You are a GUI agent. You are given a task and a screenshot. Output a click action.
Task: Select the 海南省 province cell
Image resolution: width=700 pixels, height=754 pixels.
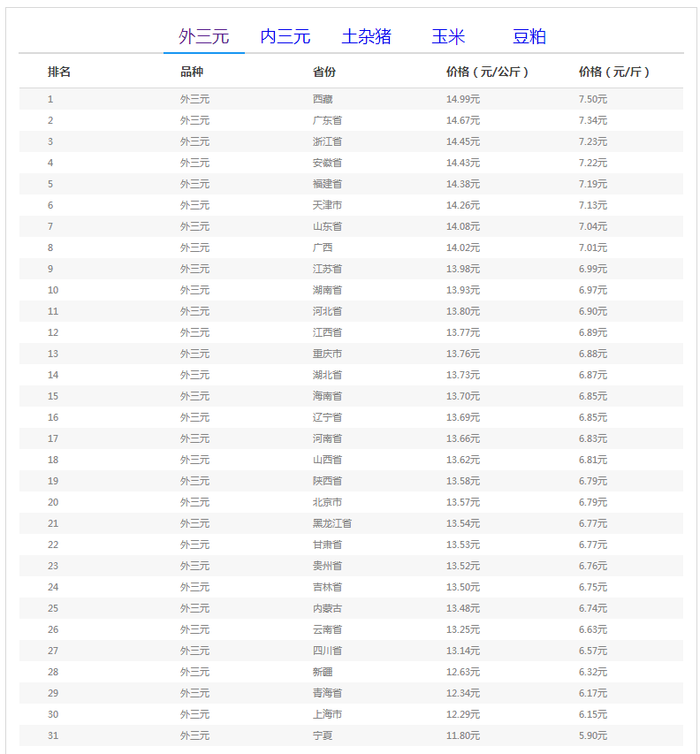click(327, 396)
